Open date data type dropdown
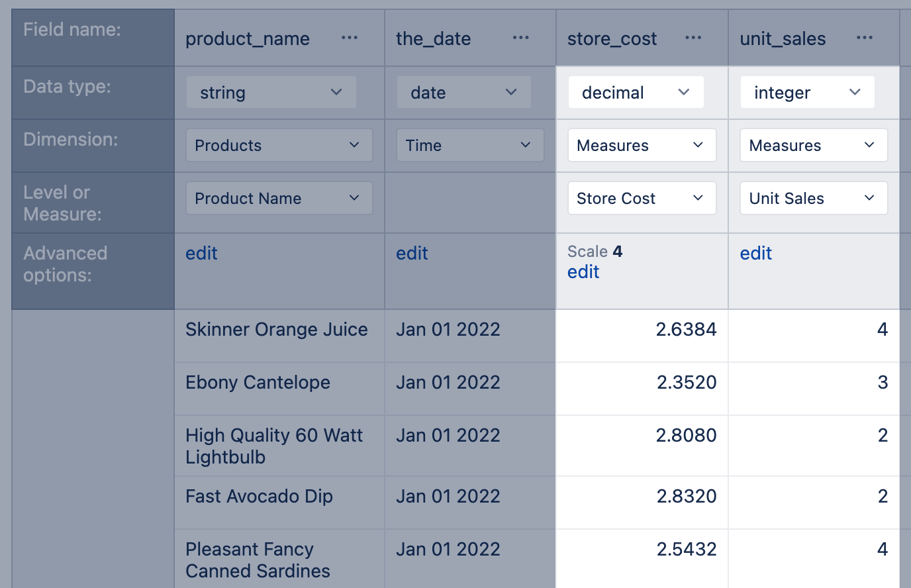This screenshot has width=911, height=588. 463,93
